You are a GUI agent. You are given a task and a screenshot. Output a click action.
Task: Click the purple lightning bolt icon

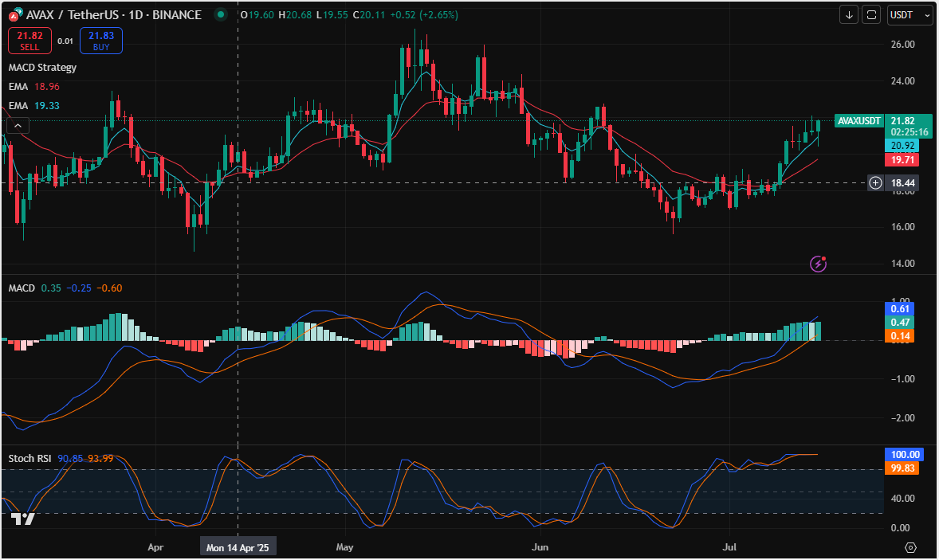pyautogui.click(x=818, y=263)
